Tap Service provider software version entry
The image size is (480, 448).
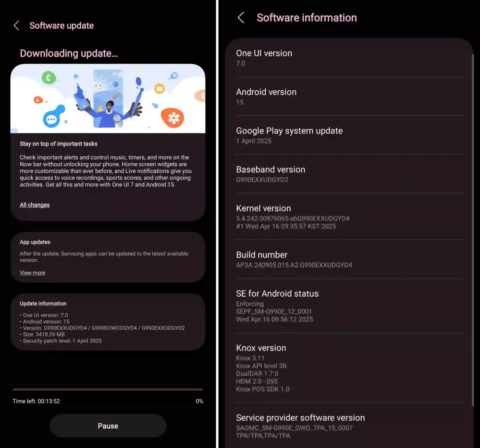click(350, 426)
